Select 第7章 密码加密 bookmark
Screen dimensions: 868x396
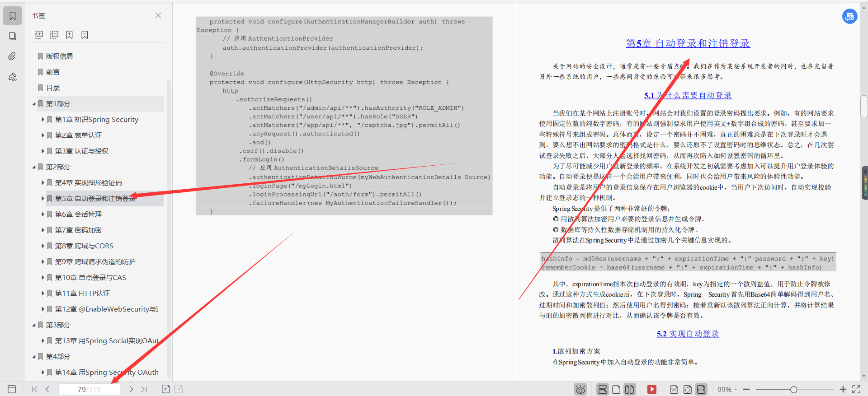click(78, 230)
